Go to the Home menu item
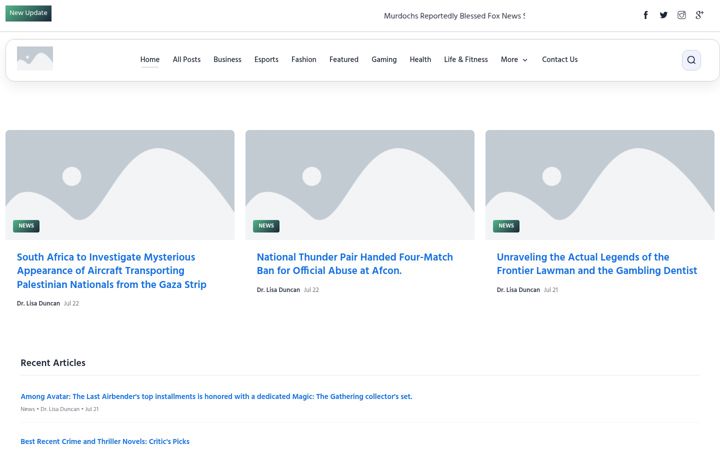 150,59
